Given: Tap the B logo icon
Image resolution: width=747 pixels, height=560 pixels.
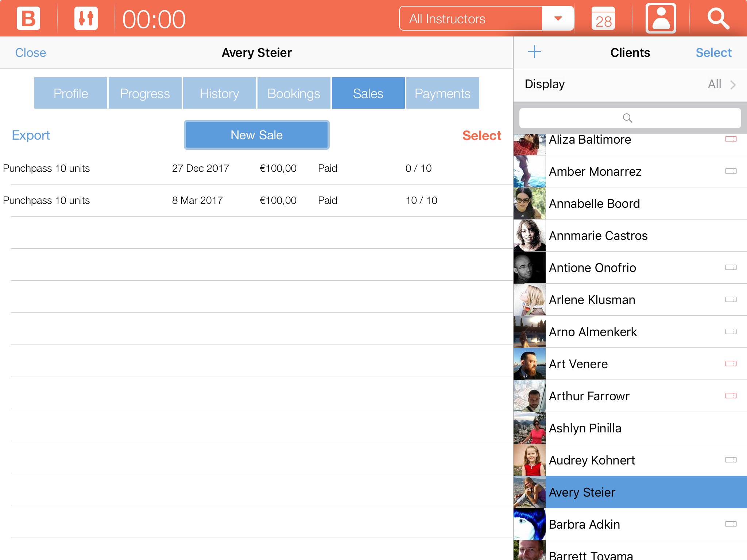Looking at the screenshot, I should [x=28, y=18].
